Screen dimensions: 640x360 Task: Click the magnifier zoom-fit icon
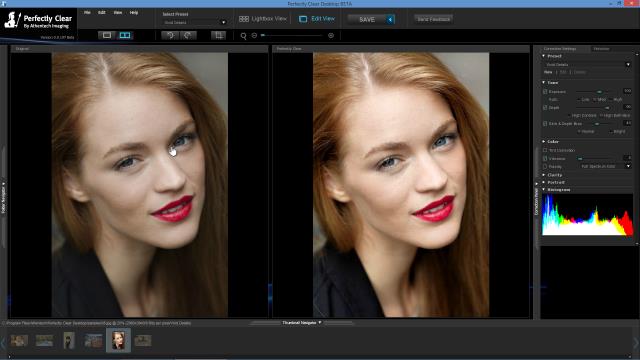tap(243, 36)
